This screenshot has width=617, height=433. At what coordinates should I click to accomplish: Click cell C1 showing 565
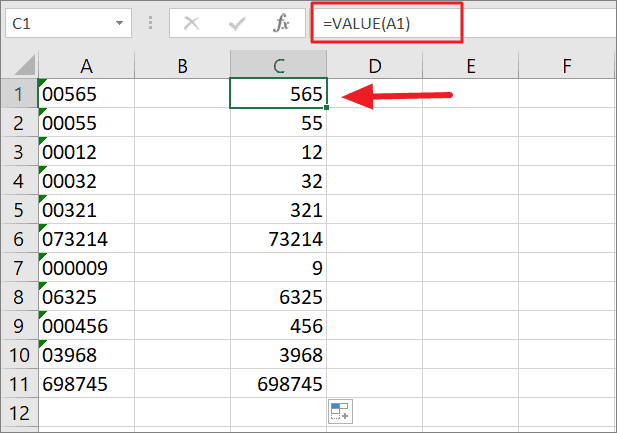point(279,93)
